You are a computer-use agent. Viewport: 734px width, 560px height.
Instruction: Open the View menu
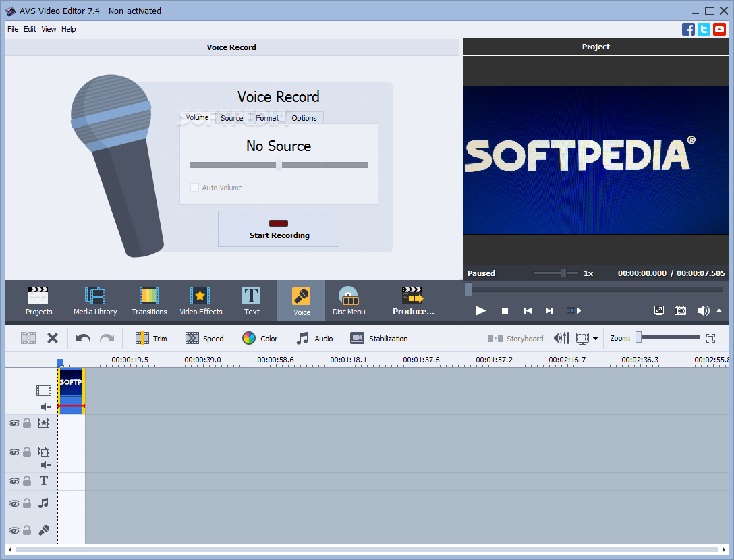point(49,29)
